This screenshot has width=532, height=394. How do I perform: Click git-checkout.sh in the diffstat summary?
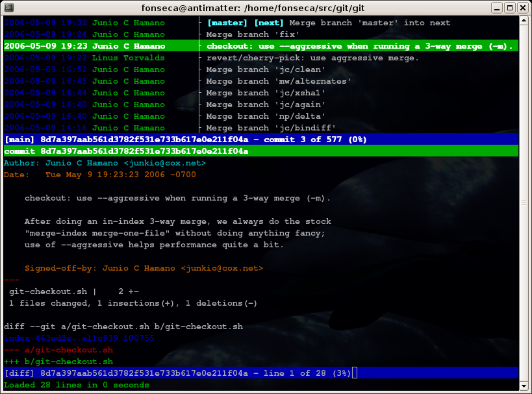click(x=44, y=291)
